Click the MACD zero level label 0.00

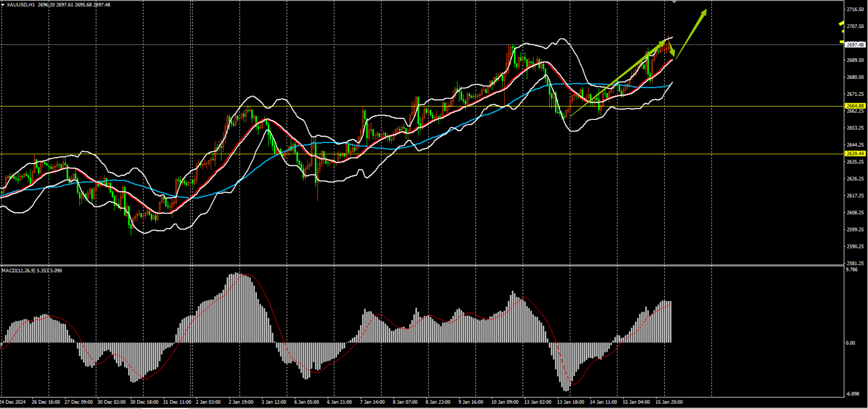850,343
